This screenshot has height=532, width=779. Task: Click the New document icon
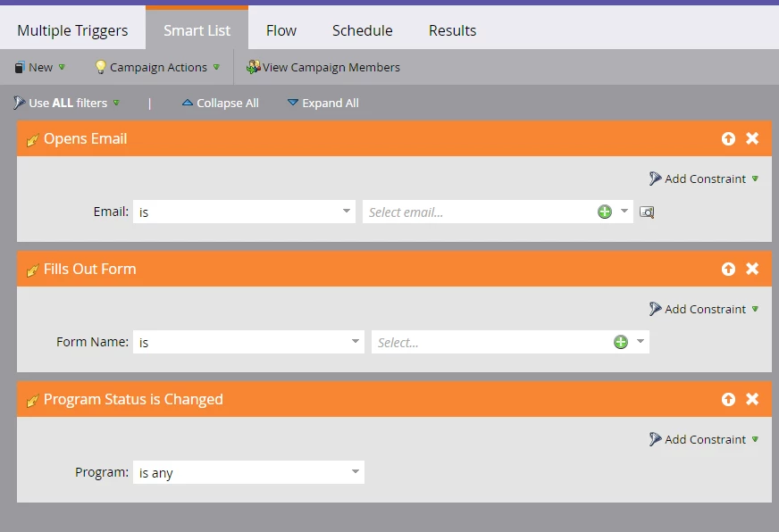(x=20, y=67)
